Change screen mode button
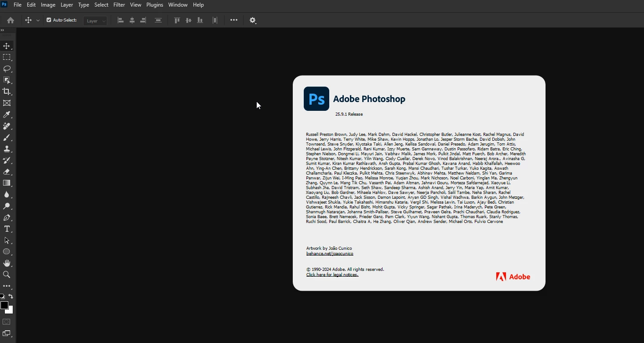Image resolution: width=644 pixels, height=343 pixels. click(x=7, y=334)
